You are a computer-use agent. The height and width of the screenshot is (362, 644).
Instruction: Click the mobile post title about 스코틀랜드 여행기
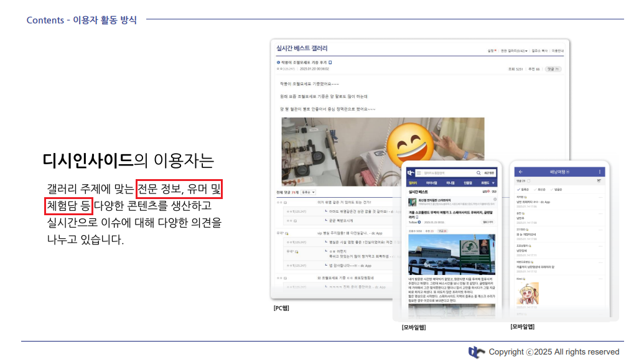(x=450, y=214)
